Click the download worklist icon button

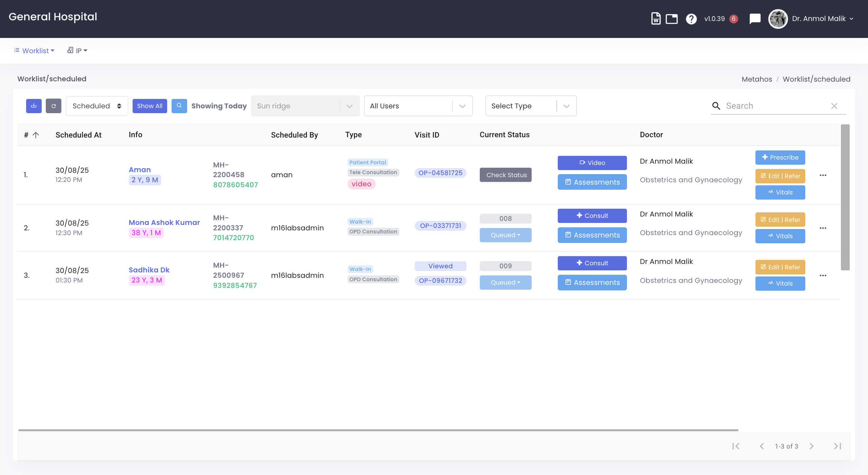(x=34, y=106)
